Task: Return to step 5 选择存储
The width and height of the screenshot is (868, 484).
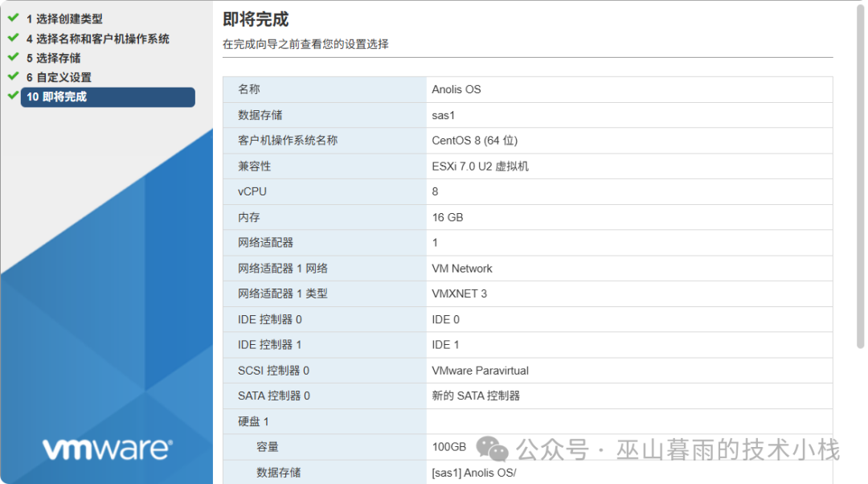Action: pyautogui.click(x=53, y=58)
